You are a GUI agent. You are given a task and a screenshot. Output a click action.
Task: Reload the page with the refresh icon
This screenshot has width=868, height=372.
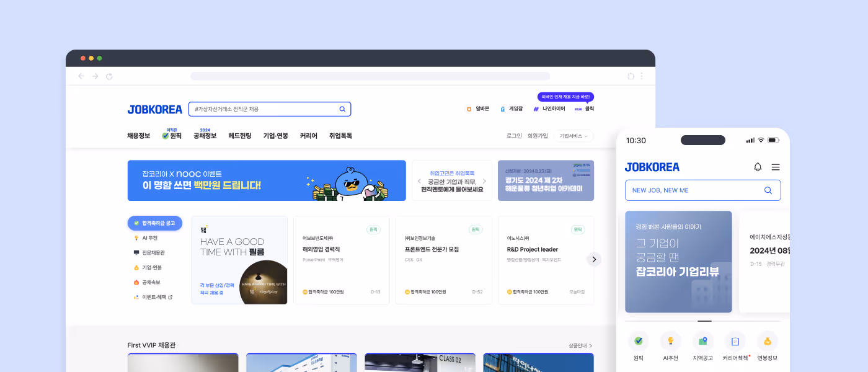pyautogui.click(x=109, y=76)
